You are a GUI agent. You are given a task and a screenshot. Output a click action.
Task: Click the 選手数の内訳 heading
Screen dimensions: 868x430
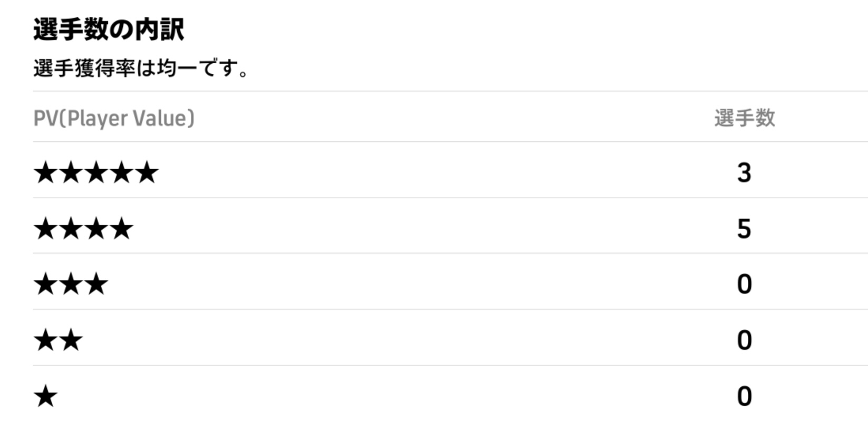point(109,30)
